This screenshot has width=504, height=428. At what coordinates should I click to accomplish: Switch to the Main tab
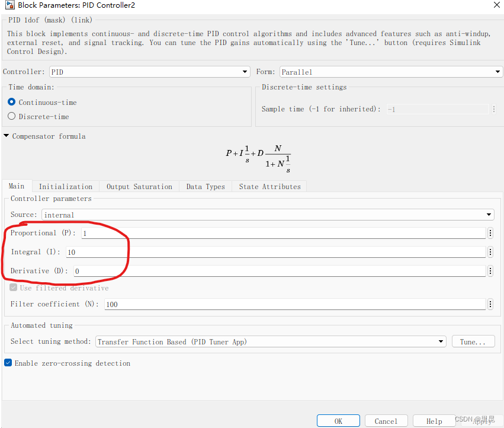pyautogui.click(x=17, y=186)
